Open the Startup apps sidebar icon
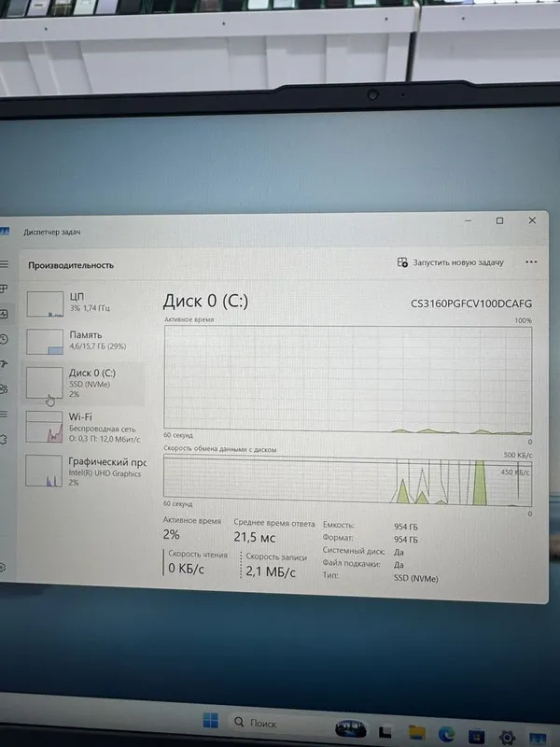Screen dimensions: 560x747 (4, 364)
